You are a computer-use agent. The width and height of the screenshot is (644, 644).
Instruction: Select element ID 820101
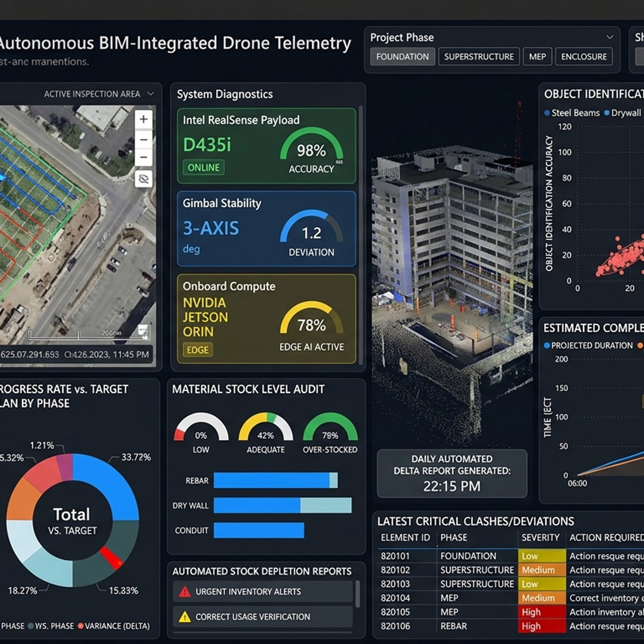pos(395,556)
